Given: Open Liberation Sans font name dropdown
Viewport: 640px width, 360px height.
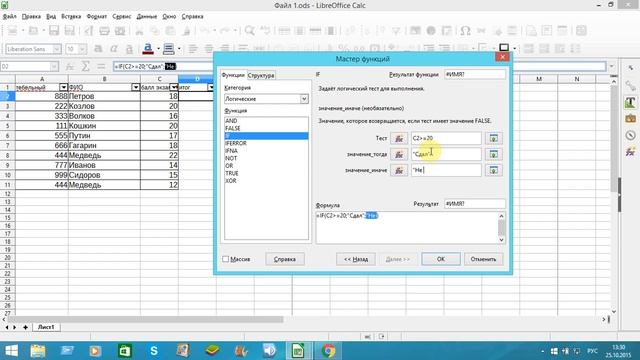Looking at the screenshot, I should tap(57, 49).
